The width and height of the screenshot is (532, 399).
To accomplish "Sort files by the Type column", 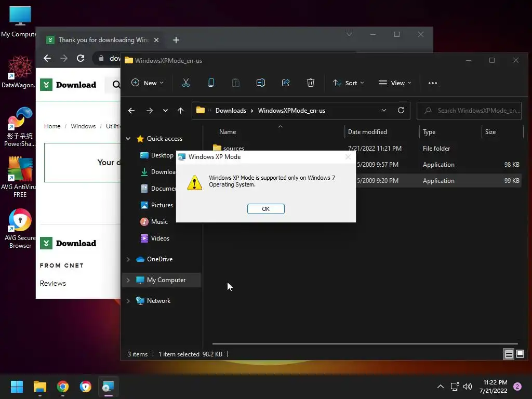I will point(429,131).
